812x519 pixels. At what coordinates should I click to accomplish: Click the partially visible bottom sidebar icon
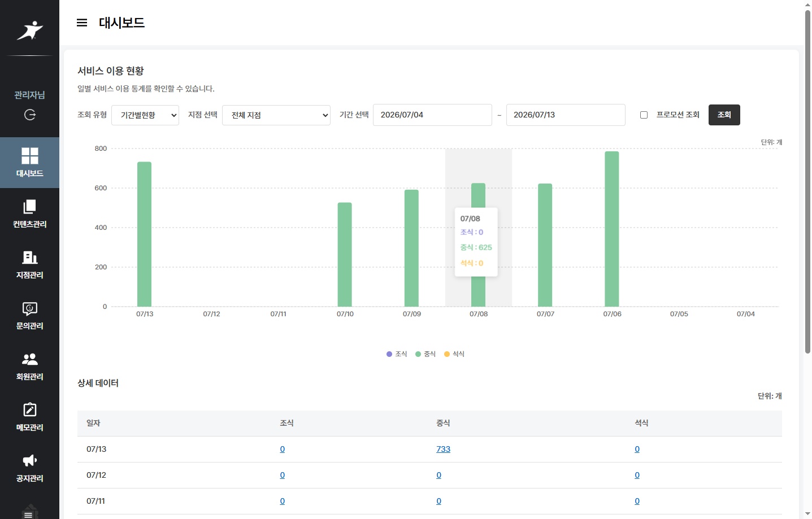click(29, 511)
